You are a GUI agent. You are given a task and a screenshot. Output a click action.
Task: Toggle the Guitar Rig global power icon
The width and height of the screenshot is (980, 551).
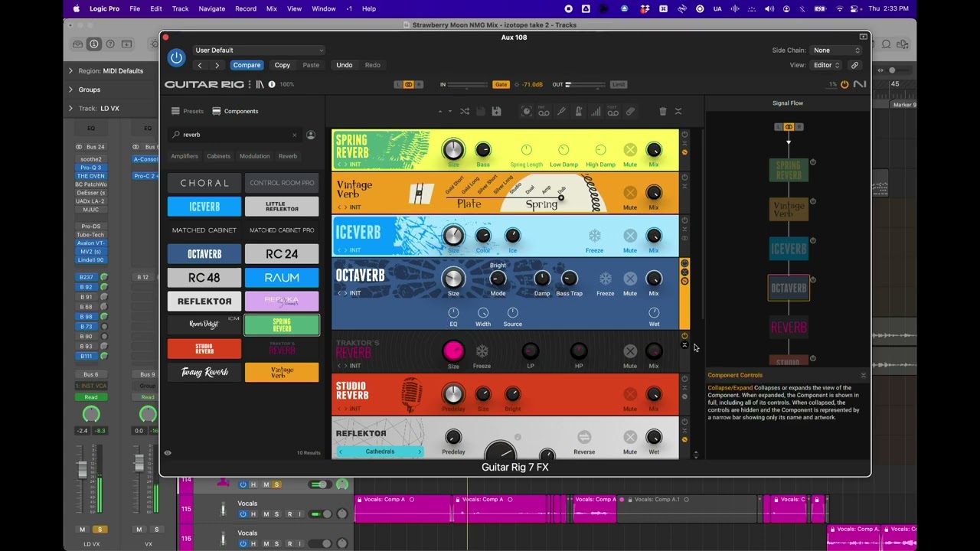click(x=844, y=84)
